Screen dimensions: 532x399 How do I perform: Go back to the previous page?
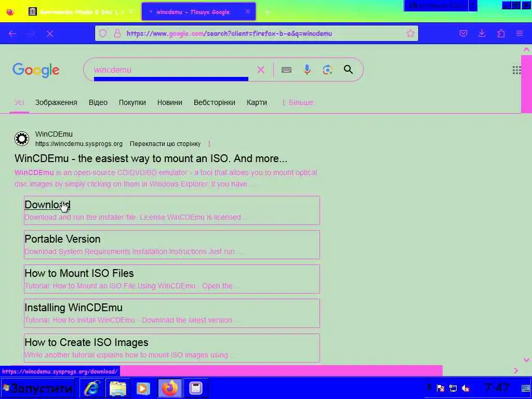point(12,34)
